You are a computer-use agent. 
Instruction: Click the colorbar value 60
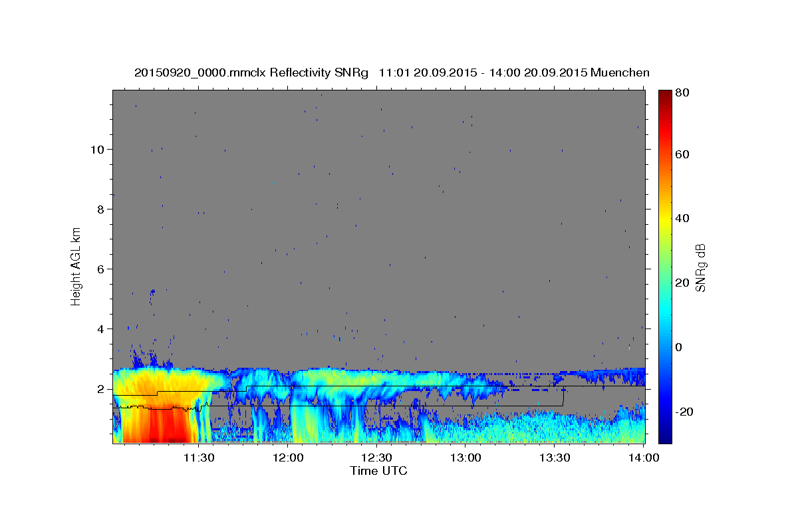[683, 154]
